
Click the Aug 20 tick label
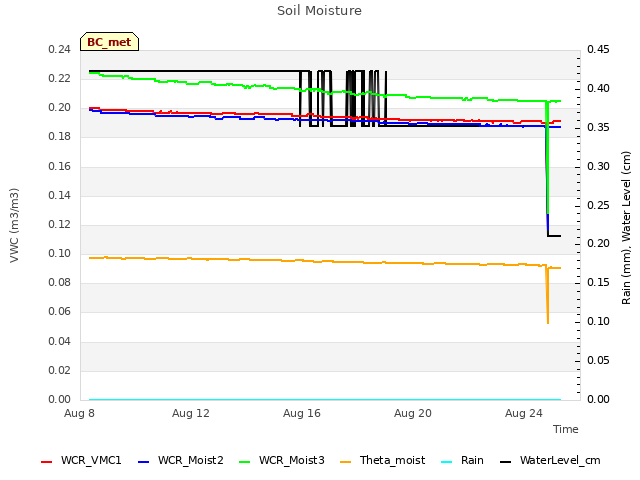413,413
